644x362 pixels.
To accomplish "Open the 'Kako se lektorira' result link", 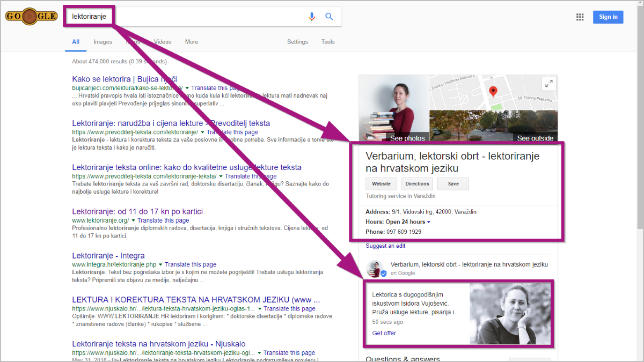I will 124,79.
